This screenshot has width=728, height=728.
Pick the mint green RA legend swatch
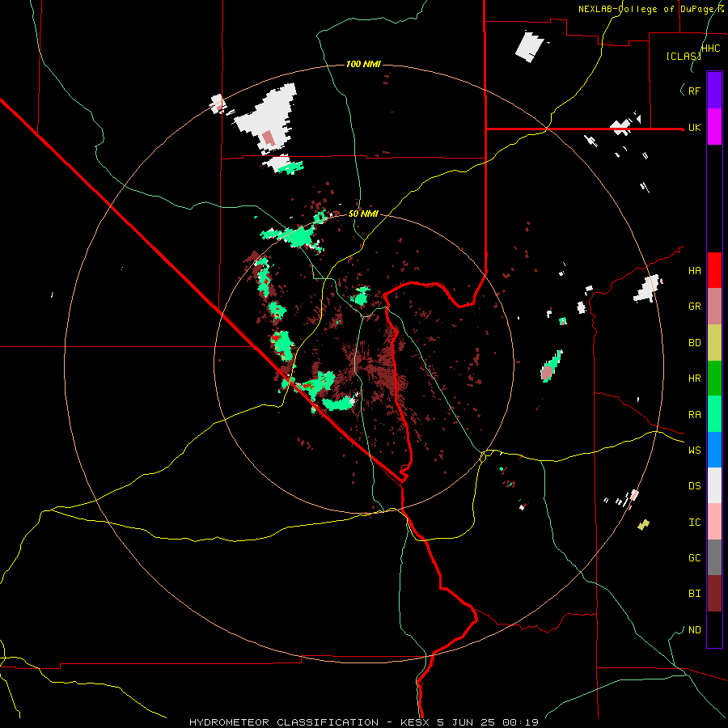point(714,414)
